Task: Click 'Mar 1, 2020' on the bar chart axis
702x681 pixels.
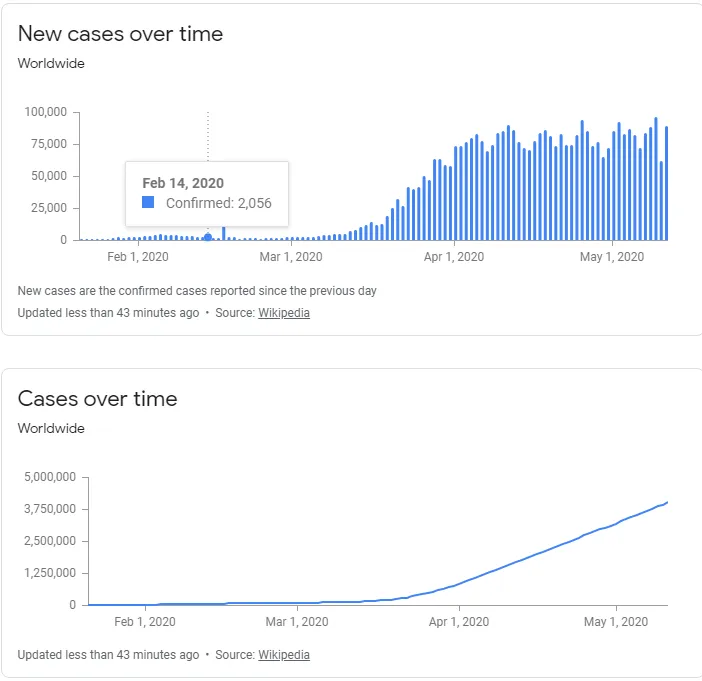Action: pos(291,257)
